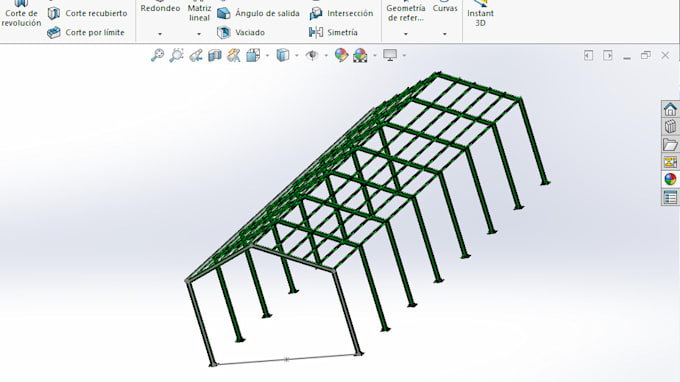Open view settings monitor icon

click(390, 56)
